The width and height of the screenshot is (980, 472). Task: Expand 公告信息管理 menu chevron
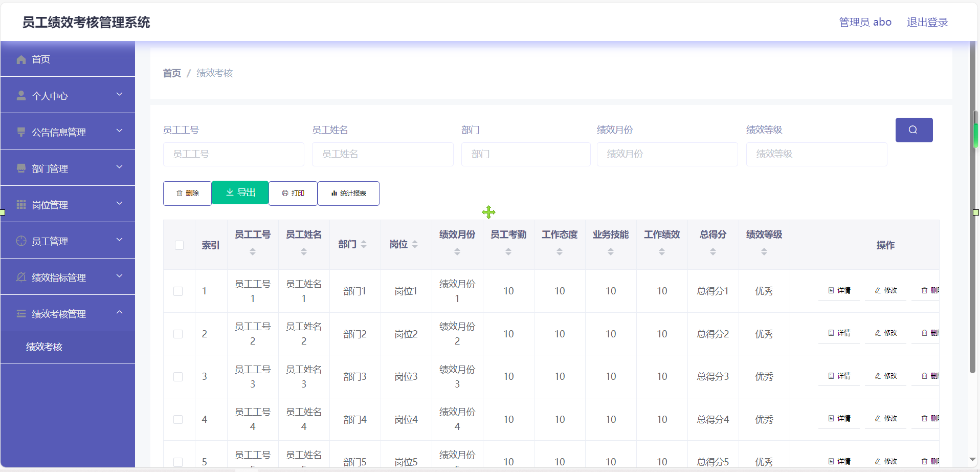(x=119, y=131)
